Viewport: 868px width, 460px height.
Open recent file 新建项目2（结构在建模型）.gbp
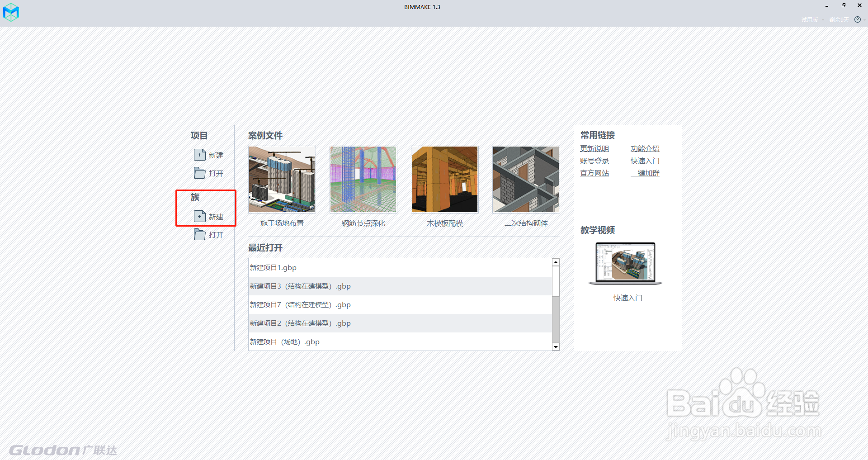(x=400, y=323)
